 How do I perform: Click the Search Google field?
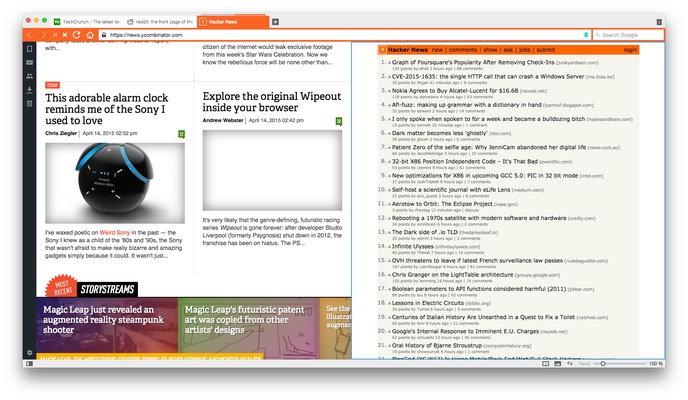tap(628, 35)
